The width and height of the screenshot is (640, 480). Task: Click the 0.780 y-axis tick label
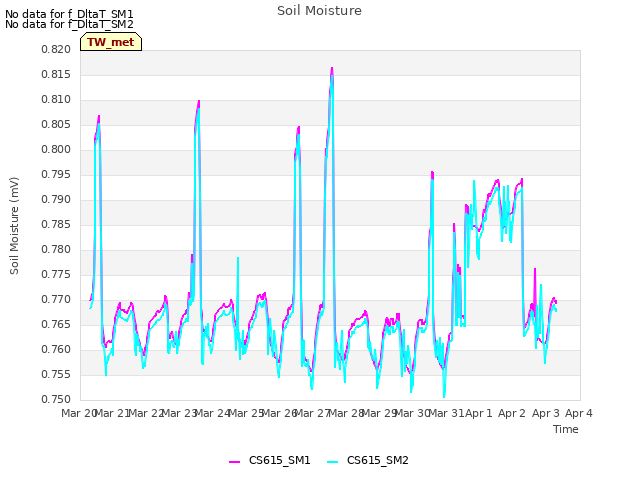point(56,249)
